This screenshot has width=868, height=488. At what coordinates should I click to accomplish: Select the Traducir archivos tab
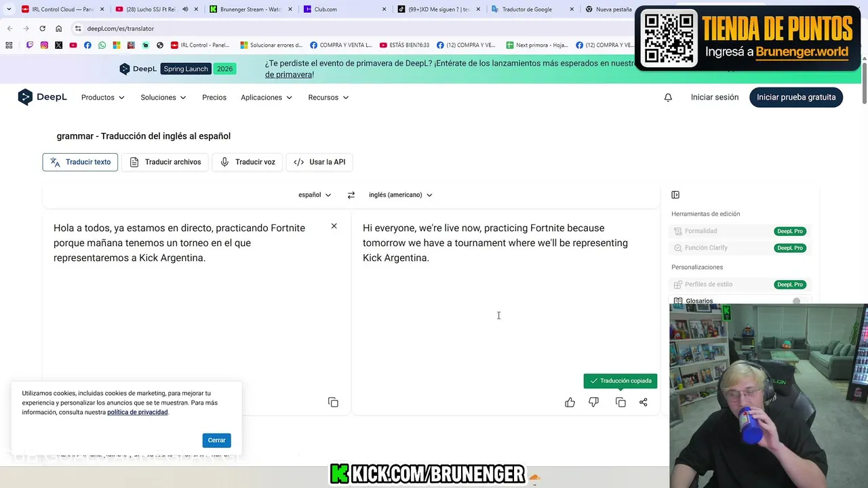pos(165,162)
